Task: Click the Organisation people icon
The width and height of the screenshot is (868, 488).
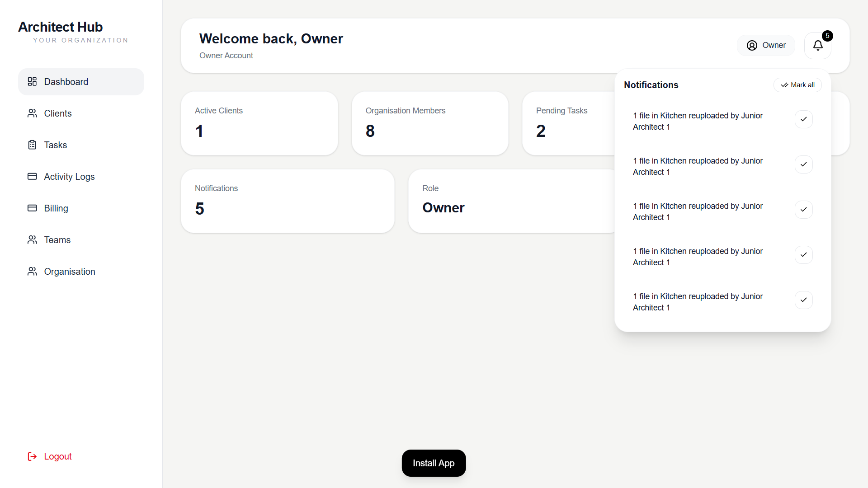Action: point(32,272)
